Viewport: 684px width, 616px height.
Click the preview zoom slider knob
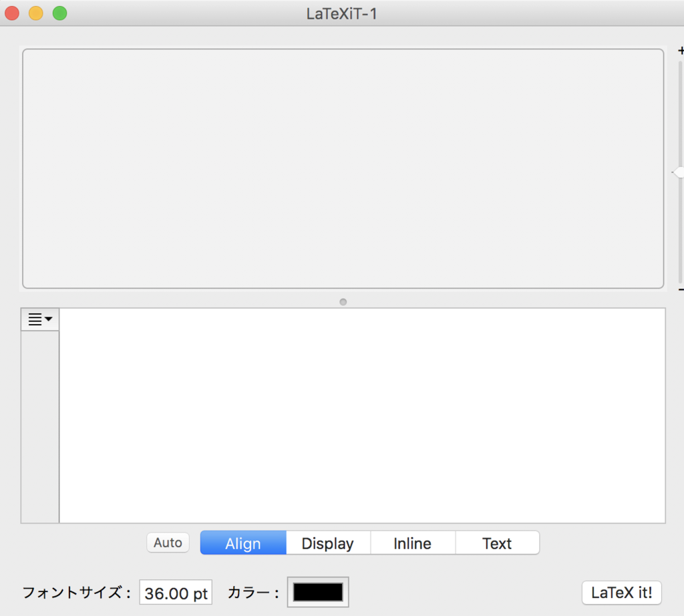tap(679, 172)
